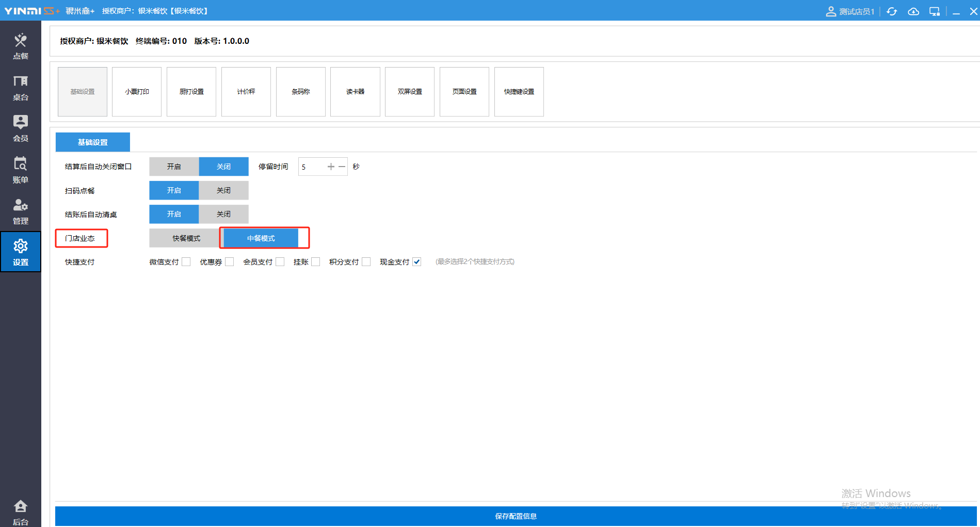Tick the 会员支付 checkbox
980x527 pixels.
click(280, 262)
